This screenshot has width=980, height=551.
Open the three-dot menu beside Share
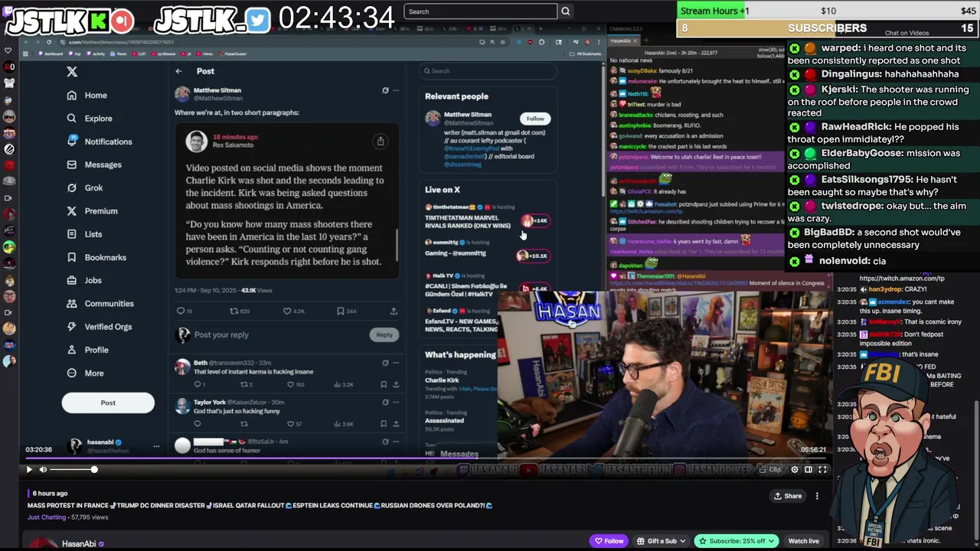point(817,496)
